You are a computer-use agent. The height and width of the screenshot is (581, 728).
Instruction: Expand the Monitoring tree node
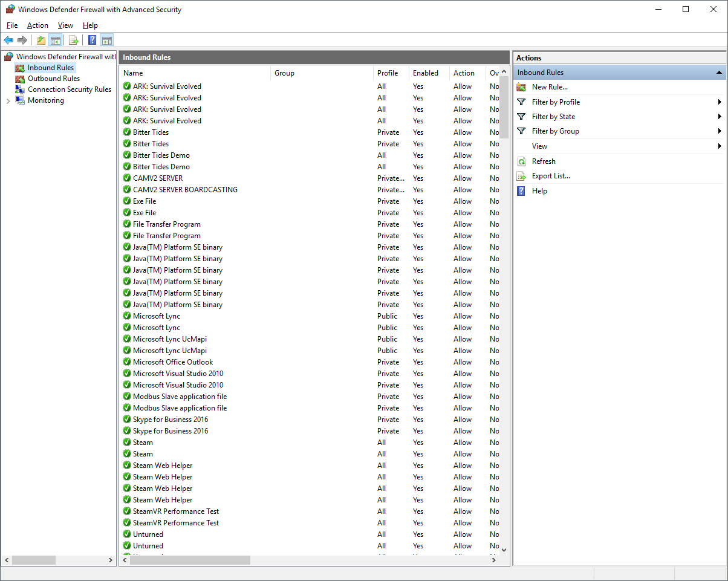coord(8,101)
